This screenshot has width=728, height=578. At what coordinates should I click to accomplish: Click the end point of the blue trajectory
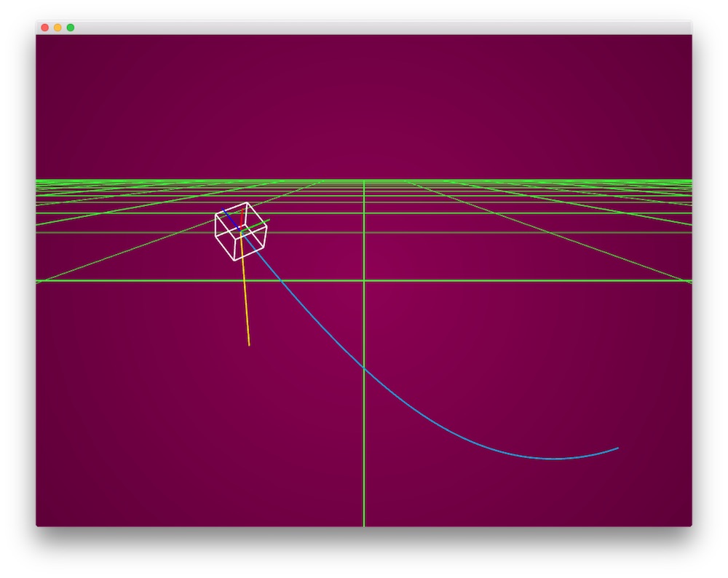620,448
